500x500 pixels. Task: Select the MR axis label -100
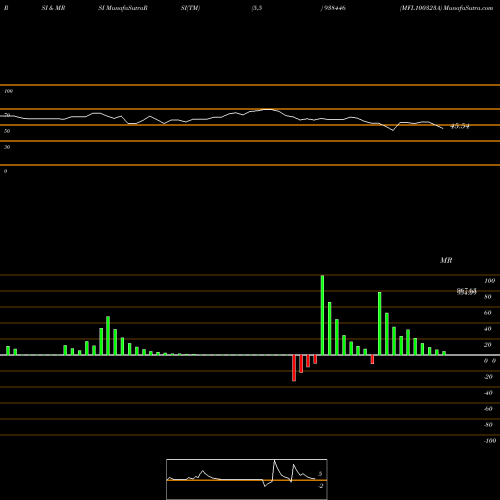point(490,441)
